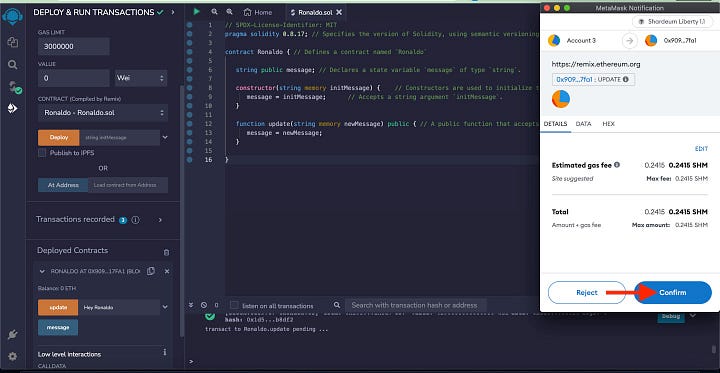This screenshot has width=720, height=373.
Task: Click the breakpoint dot on line 12
Action: 189,124
